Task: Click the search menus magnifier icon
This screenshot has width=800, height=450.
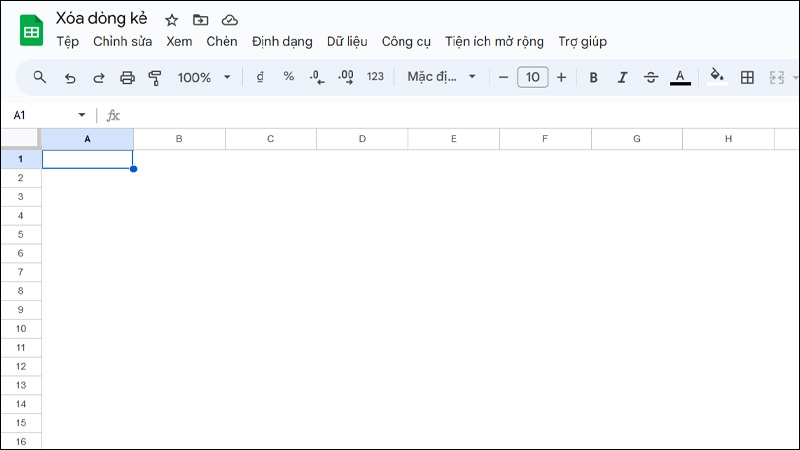Action: pyautogui.click(x=39, y=77)
